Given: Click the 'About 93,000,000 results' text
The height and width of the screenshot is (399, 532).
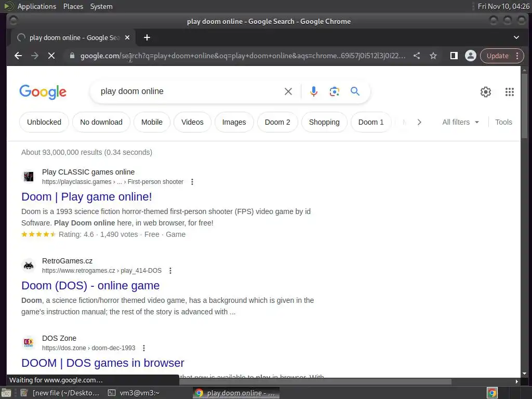Looking at the screenshot, I should (x=87, y=152).
